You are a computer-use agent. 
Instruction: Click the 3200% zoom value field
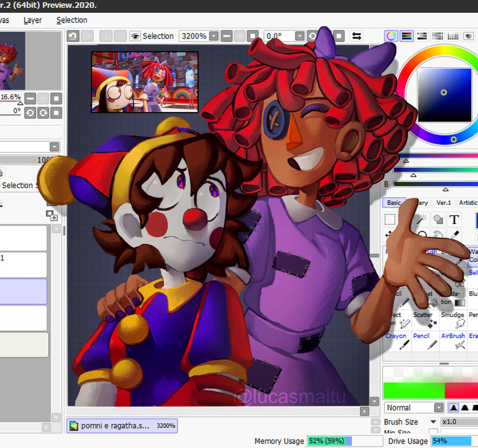(194, 36)
